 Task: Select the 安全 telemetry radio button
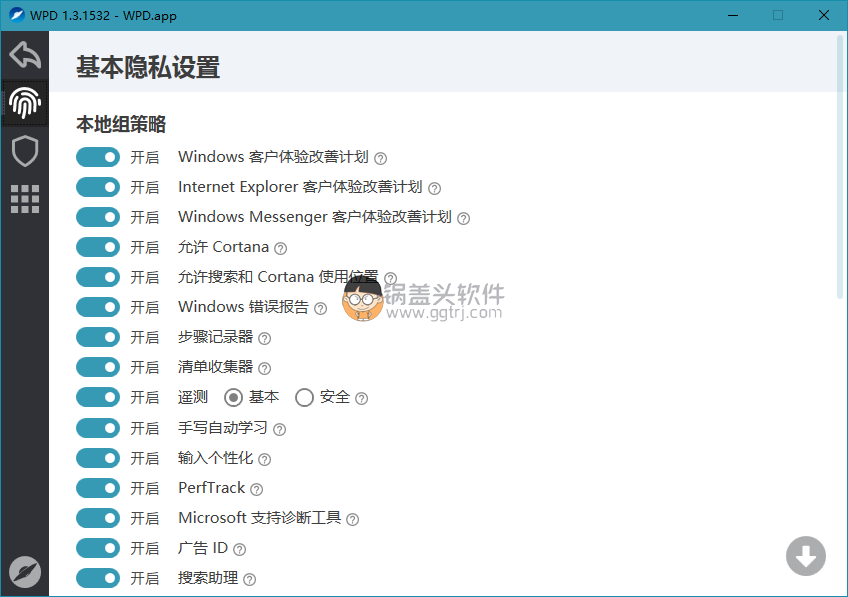coord(304,397)
